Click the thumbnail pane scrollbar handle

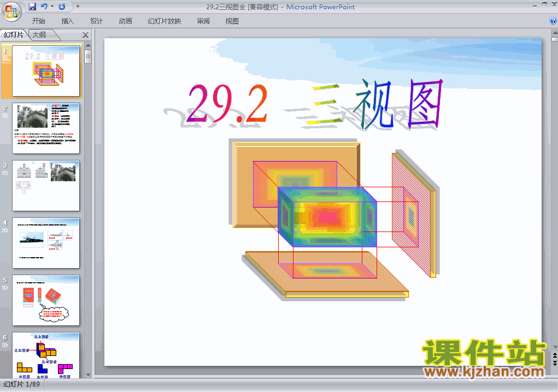pyautogui.click(x=88, y=57)
